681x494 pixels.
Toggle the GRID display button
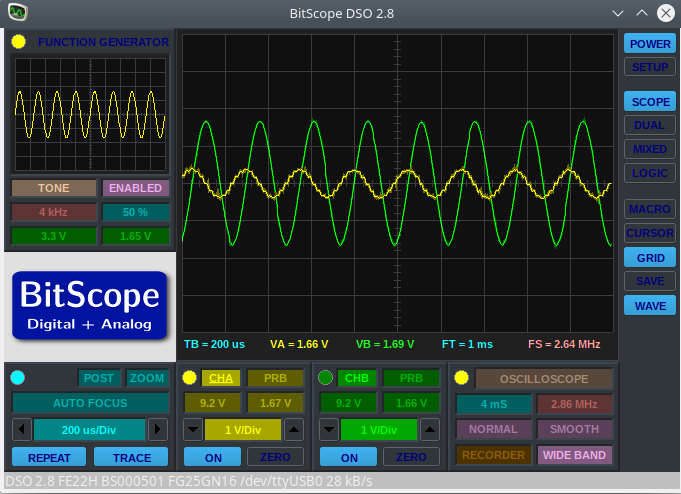650,258
